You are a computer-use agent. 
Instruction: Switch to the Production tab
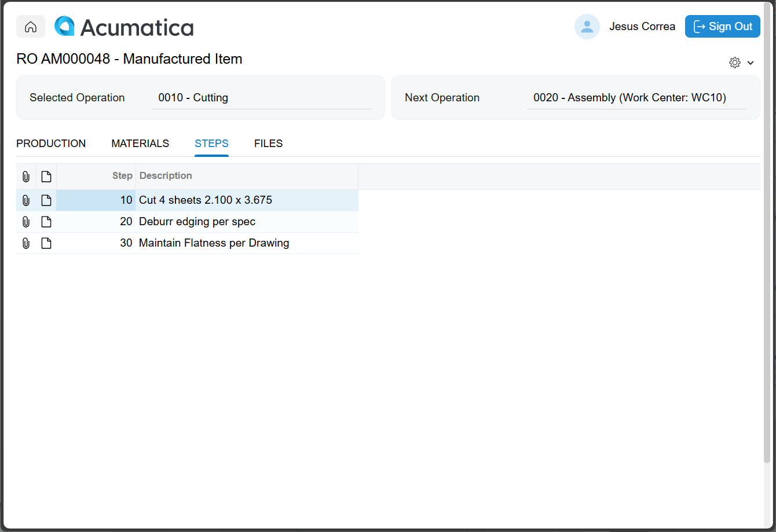[51, 144]
